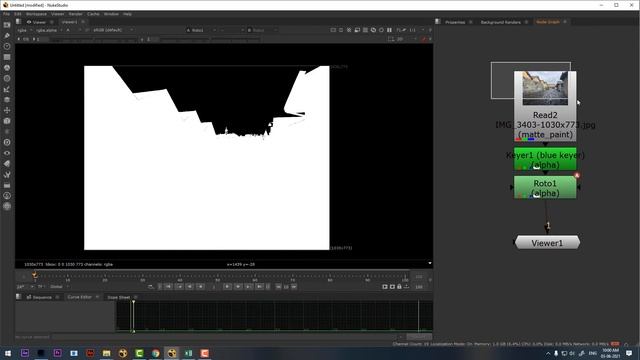Open the Draw nodes brush icon
This screenshot has width=640, height=360.
pos(7,36)
